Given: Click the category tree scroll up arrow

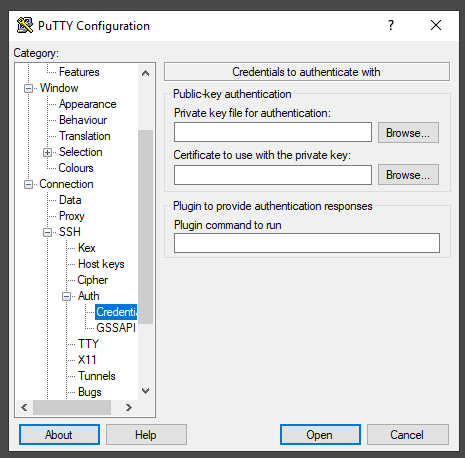Looking at the screenshot, I should click(x=145, y=73).
